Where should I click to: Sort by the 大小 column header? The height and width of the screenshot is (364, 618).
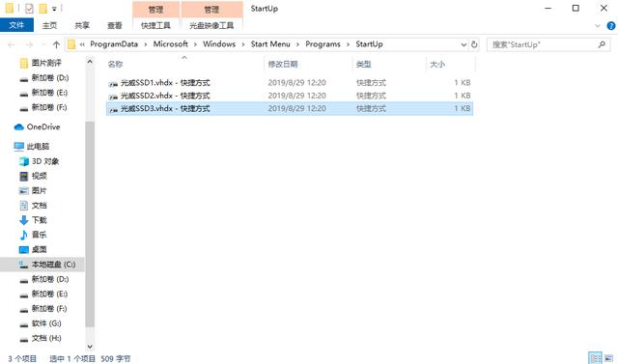click(437, 65)
